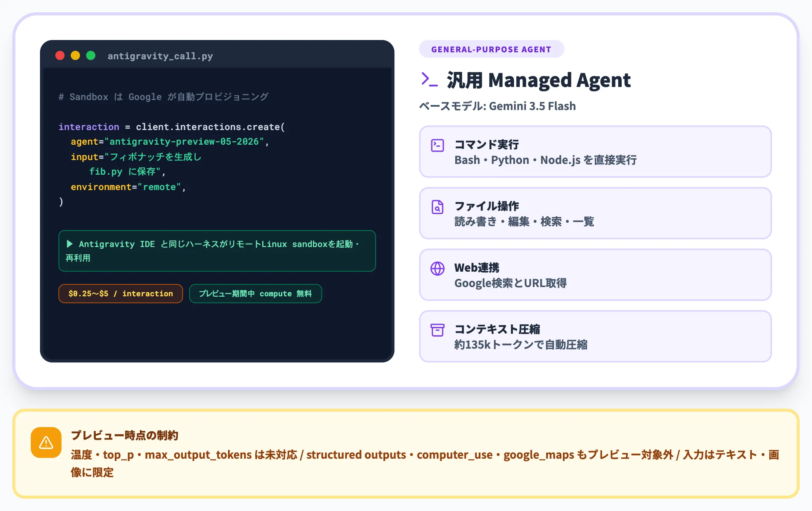
Task: Click the # Sandbox は Google comment line
Action: (163, 97)
